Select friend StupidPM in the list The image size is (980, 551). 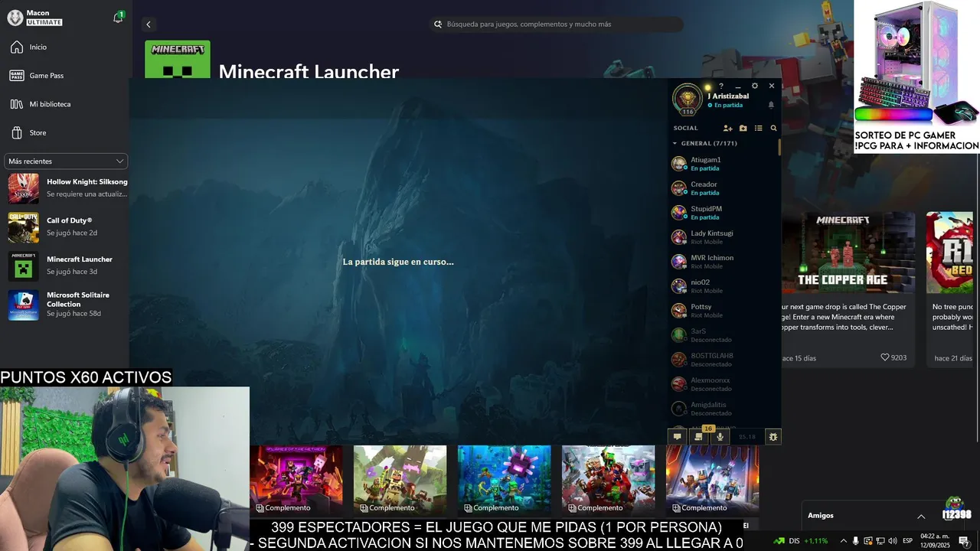coord(724,213)
